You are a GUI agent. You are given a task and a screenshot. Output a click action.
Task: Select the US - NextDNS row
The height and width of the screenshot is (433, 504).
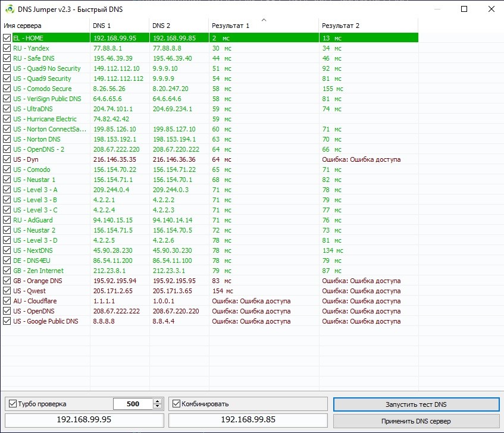pos(209,250)
